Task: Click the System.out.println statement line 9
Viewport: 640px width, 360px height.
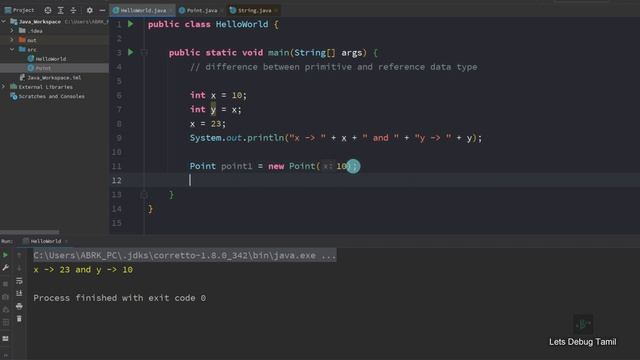Action: pyautogui.click(x=336, y=138)
